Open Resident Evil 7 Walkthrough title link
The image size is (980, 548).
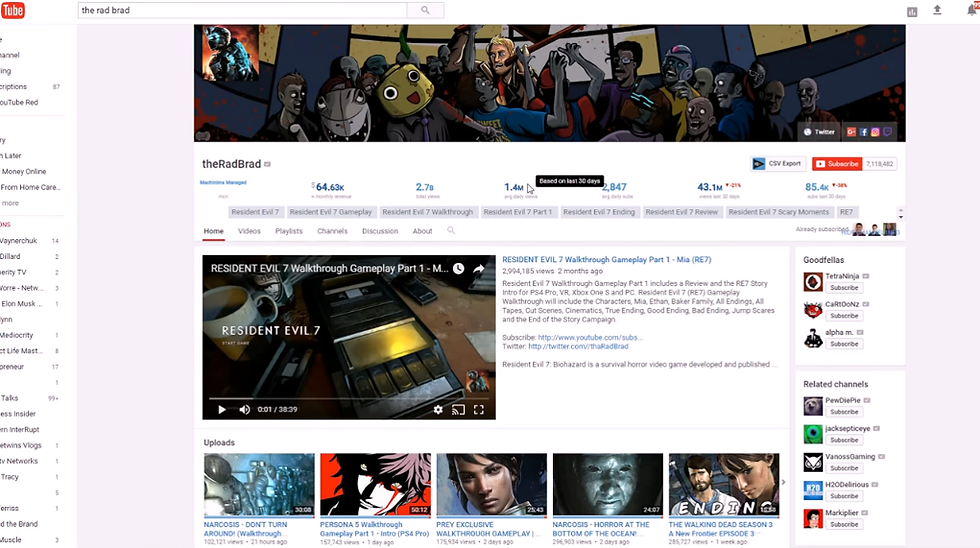point(607,259)
